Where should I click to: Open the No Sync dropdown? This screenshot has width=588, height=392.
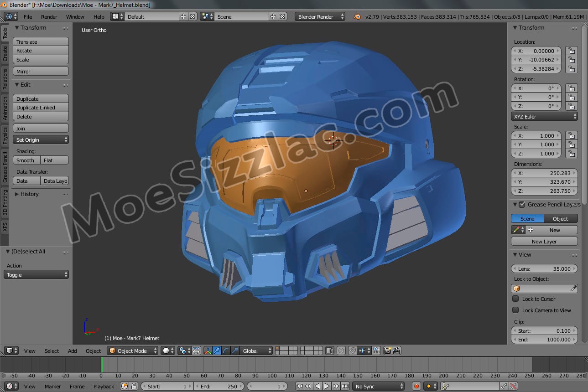click(x=378, y=386)
